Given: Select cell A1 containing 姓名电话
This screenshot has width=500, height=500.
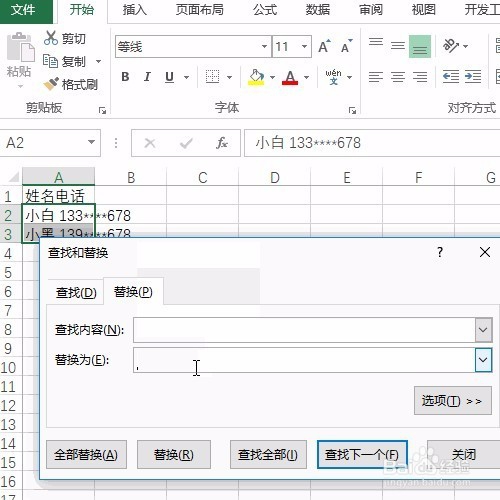Looking at the screenshot, I should tap(58, 195).
